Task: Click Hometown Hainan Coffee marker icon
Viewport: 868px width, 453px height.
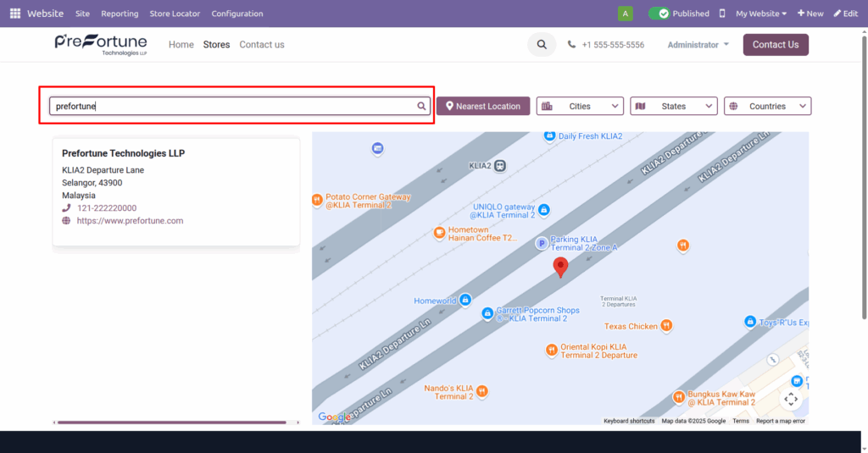Action: click(x=439, y=233)
